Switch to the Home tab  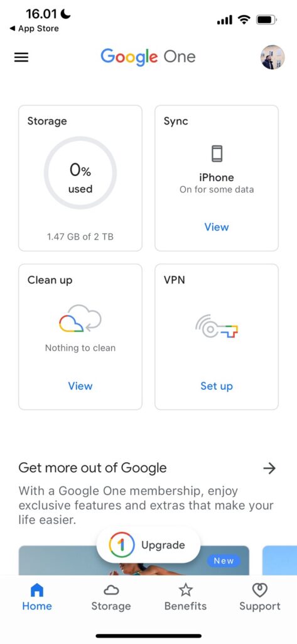pos(37,597)
